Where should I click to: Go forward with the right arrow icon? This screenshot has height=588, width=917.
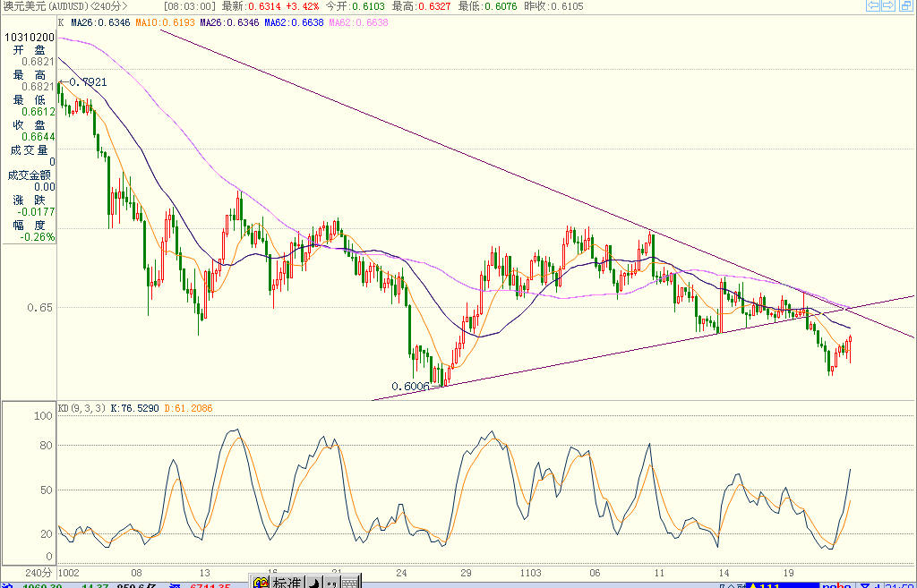(887, 6)
